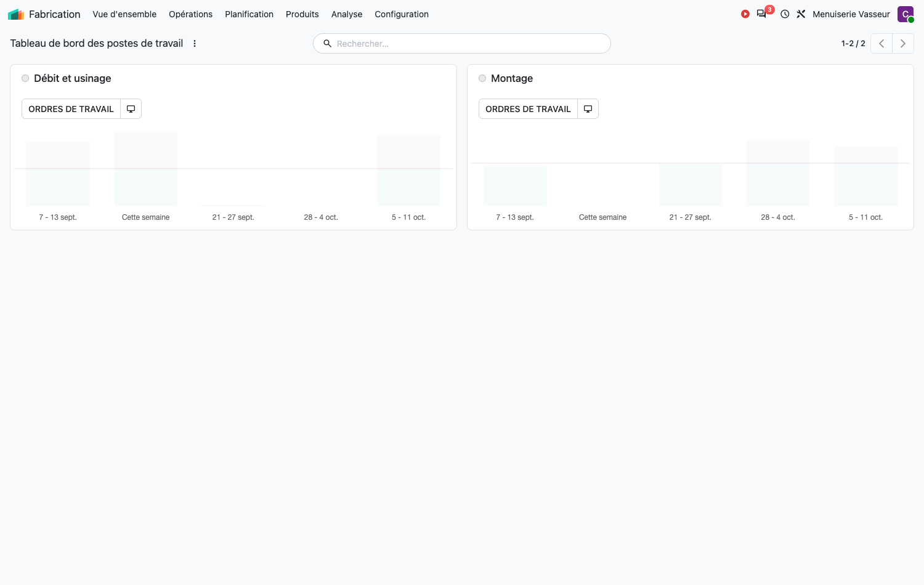Go to next page of records

903,44
